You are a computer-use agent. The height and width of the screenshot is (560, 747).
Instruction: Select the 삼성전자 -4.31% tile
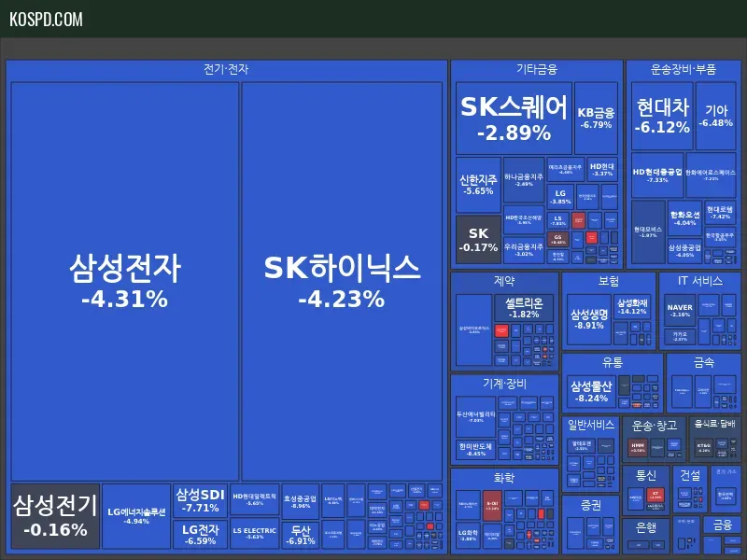pos(125,282)
